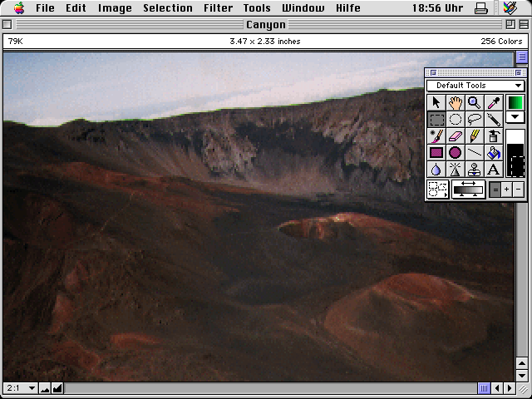532x399 pixels.
Task: Click the horizontal scrollbar right arrow
Action: pos(510,388)
